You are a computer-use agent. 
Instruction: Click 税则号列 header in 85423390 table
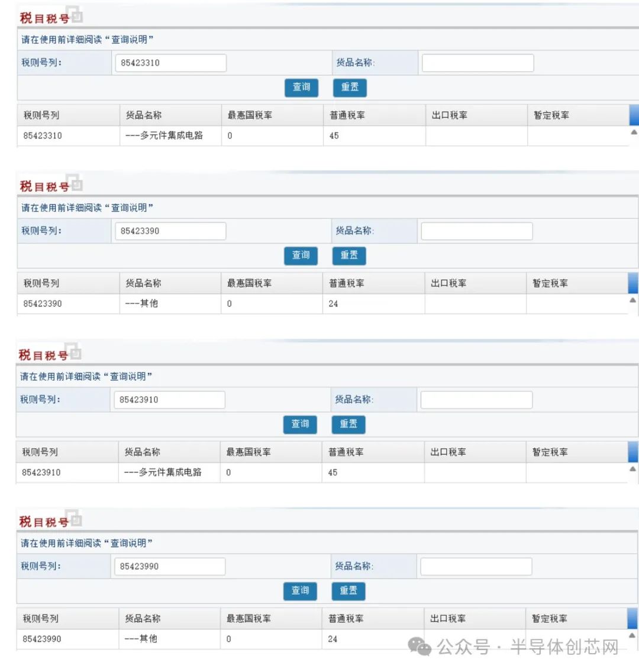point(41,283)
